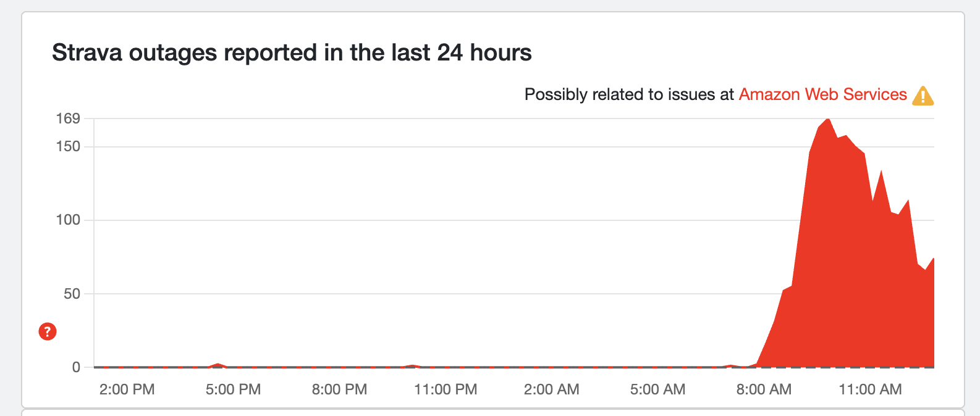The width and height of the screenshot is (980, 416).
Task: Select the 150 y-axis label
Action: point(68,146)
